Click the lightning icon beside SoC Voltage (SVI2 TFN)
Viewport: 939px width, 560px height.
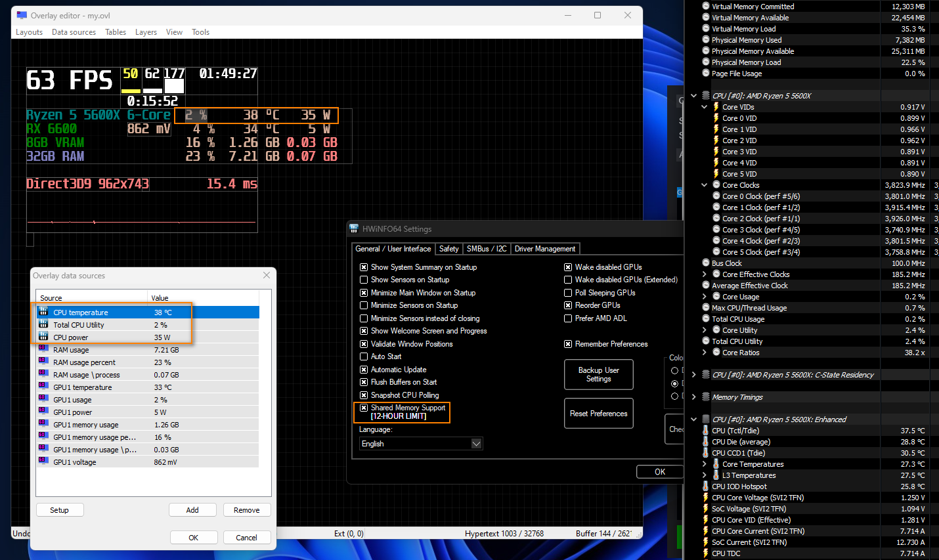[x=706, y=509]
